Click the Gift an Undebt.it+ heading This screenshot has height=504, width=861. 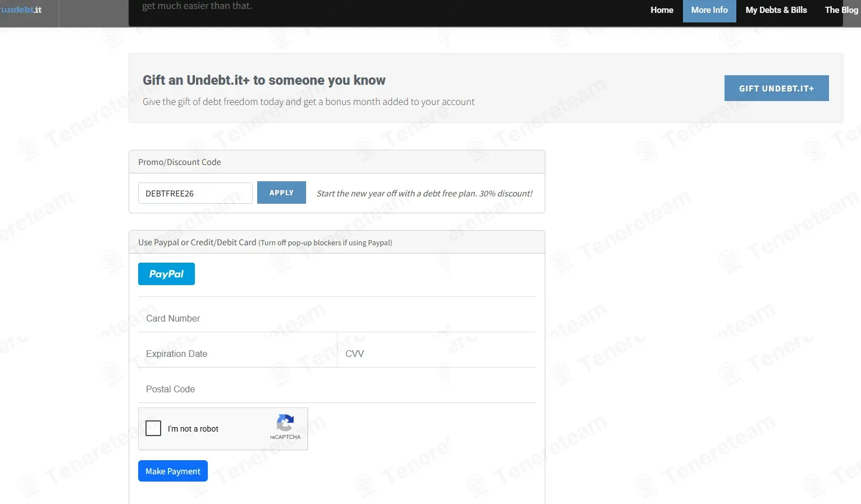pyautogui.click(x=264, y=80)
